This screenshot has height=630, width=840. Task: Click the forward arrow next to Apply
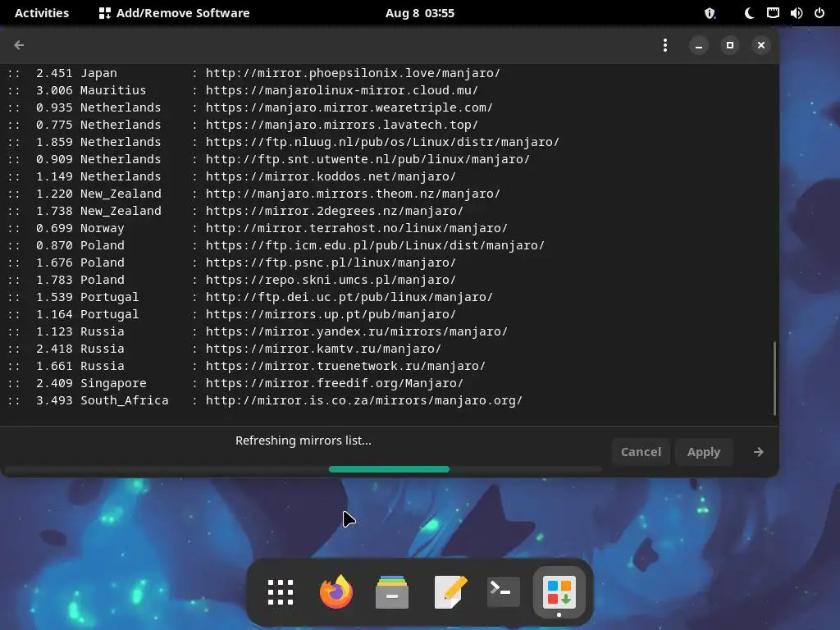pyautogui.click(x=758, y=452)
